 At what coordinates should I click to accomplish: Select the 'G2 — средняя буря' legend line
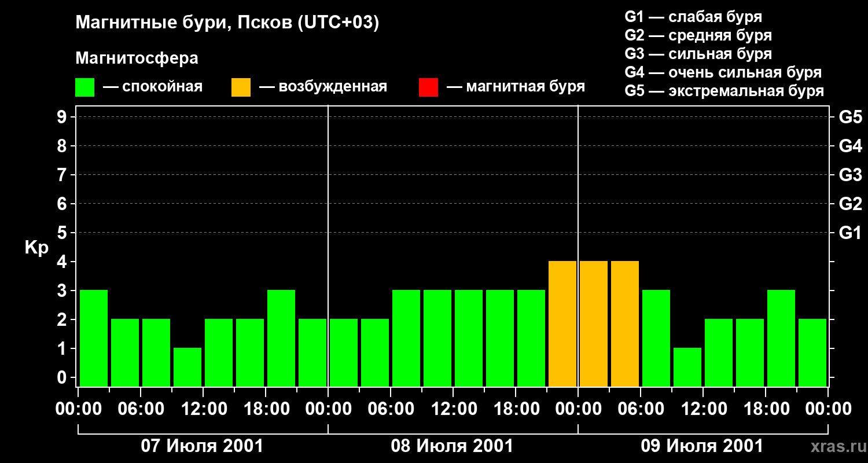[x=698, y=35]
